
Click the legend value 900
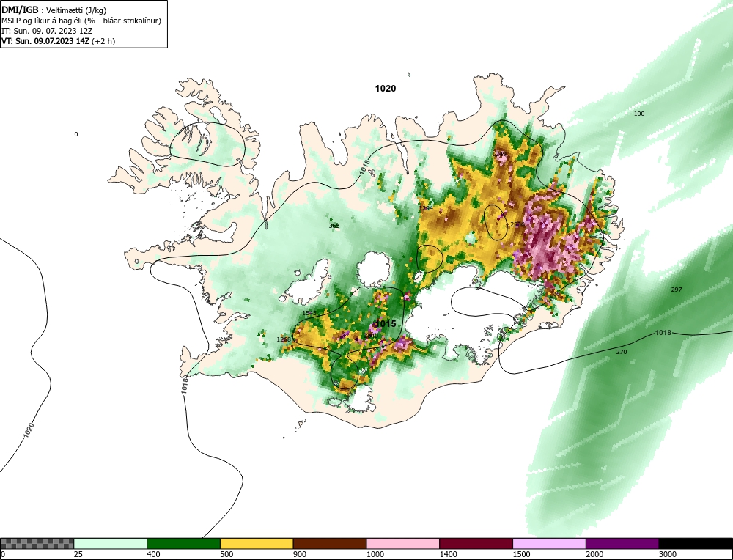tap(300, 554)
